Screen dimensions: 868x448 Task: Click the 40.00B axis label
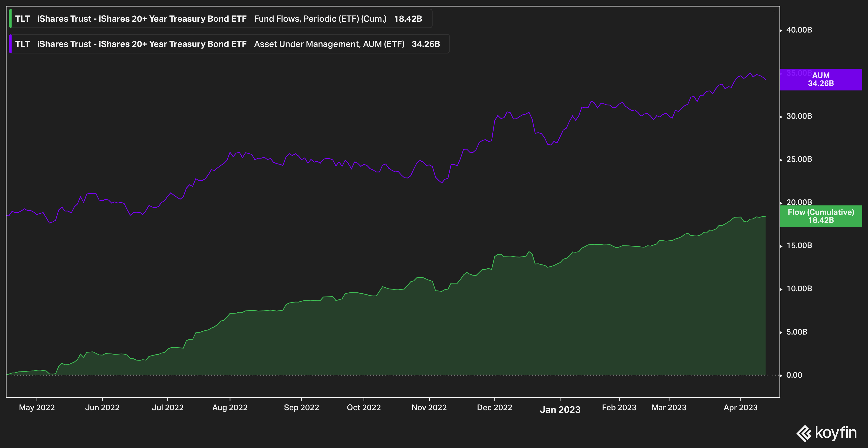pyautogui.click(x=799, y=30)
